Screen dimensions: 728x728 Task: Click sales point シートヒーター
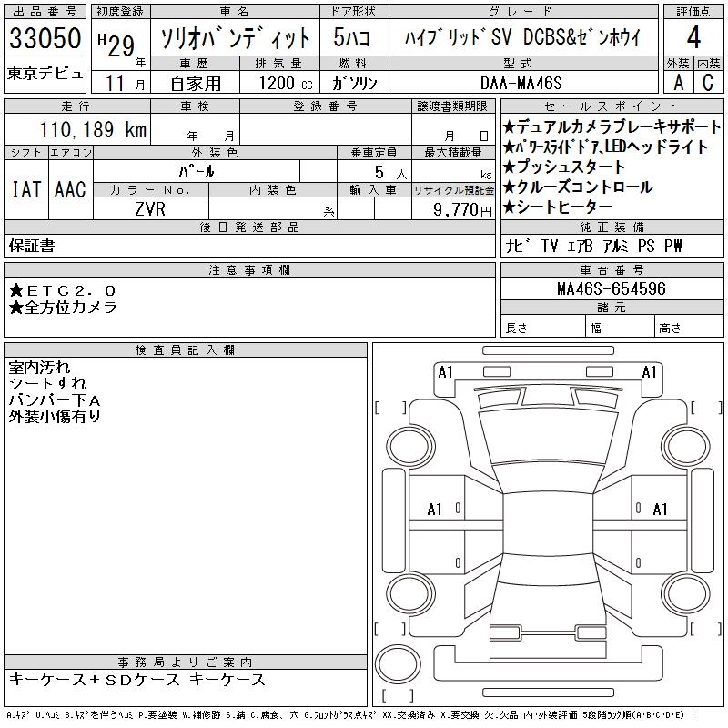tap(558, 207)
